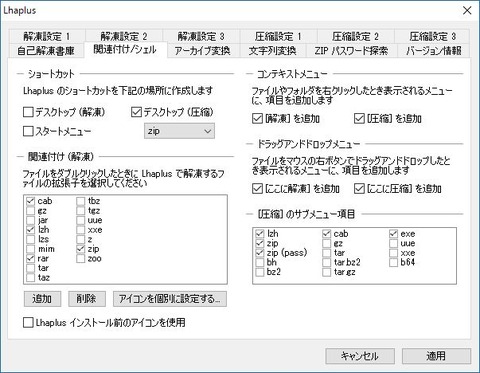This screenshot has width=480, height=373.
Task: Open the バージョン情報 tab
Action: [434, 51]
